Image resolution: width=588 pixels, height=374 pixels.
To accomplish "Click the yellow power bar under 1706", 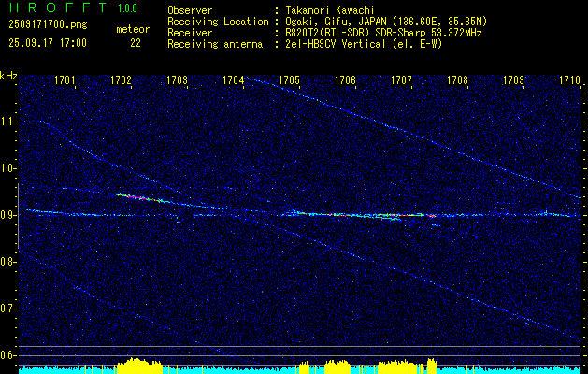I will [337, 367].
